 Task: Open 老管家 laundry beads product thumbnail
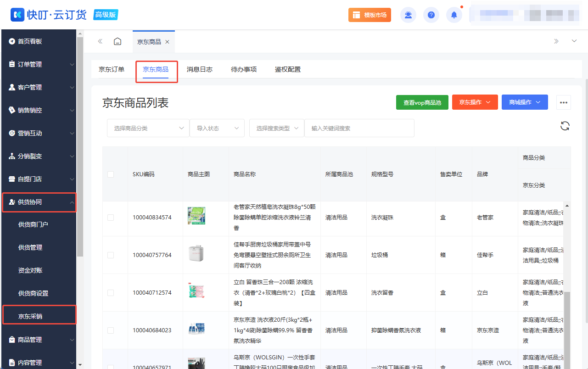(196, 216)
